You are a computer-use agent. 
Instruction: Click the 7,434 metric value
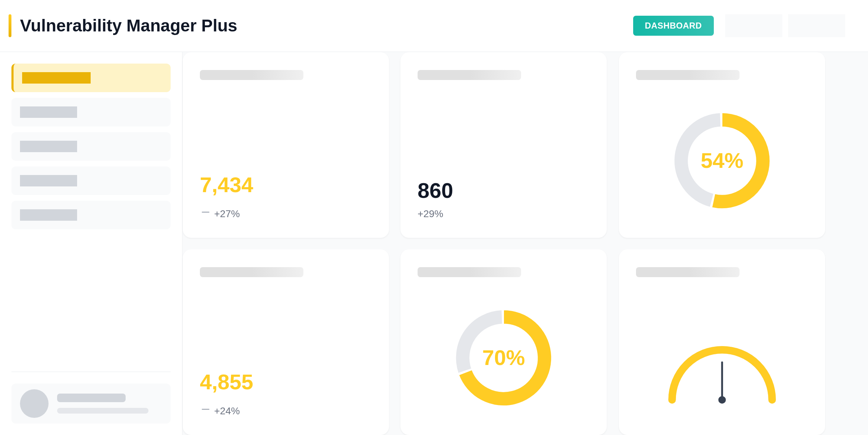226,185
